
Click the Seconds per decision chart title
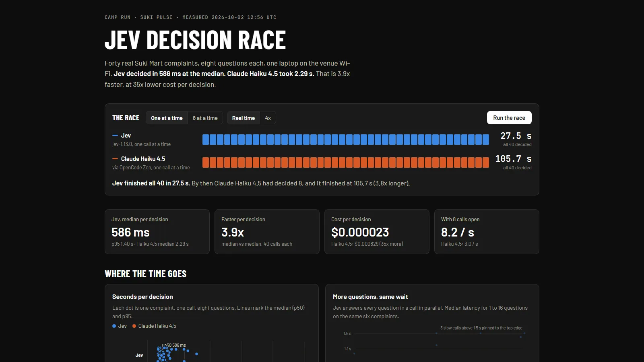pyautogui.click(x=142, y=297)
